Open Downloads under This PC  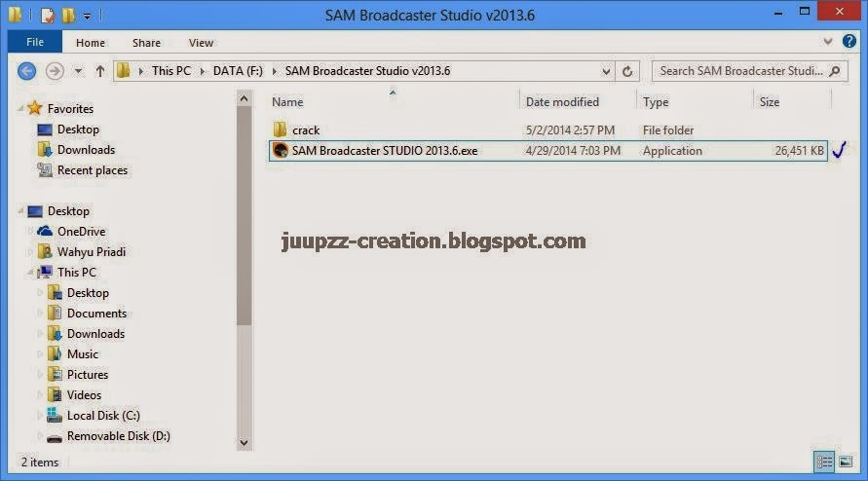click(x=95, y=334)
